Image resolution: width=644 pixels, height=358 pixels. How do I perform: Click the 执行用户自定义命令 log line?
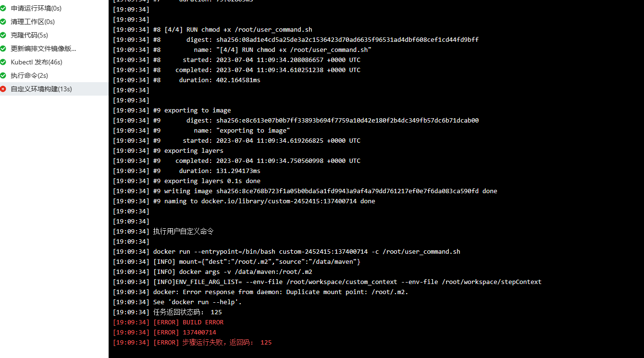coord(163,232)
